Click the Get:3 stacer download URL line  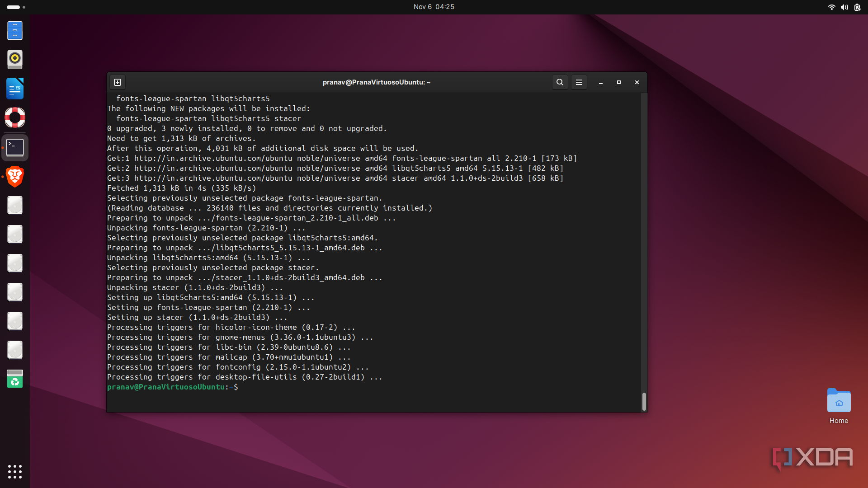[335, 178]
